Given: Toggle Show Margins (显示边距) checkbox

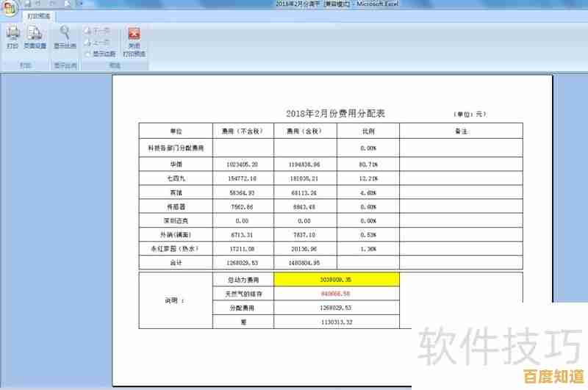Looking at the screenshot, I should 88,54.
